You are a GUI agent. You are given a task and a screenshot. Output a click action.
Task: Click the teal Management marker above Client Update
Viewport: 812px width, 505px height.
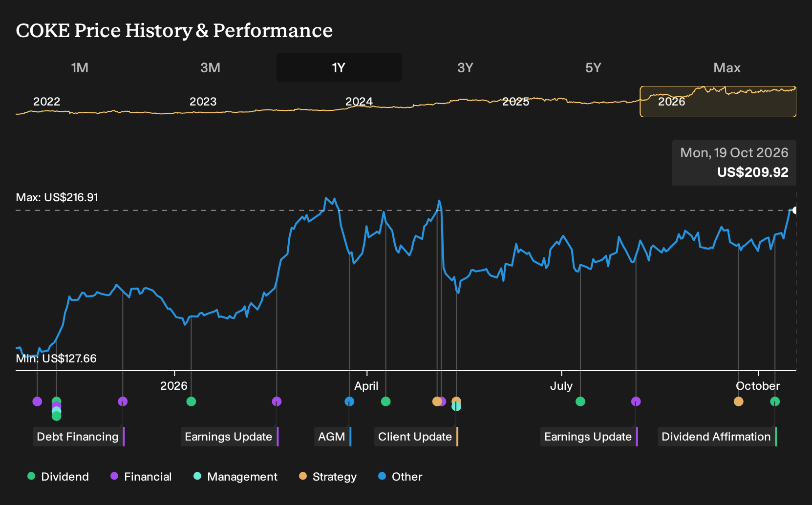pyautogui.click(x=456, y=406)
